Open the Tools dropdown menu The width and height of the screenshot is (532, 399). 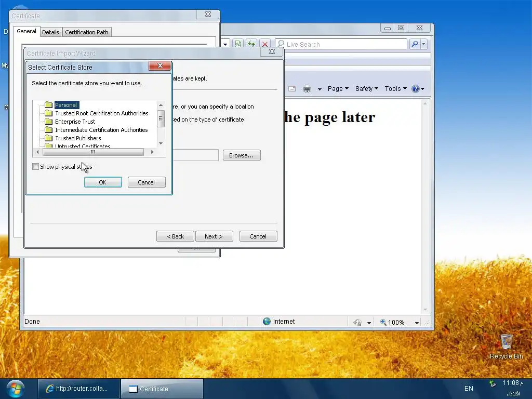[395, 88]
